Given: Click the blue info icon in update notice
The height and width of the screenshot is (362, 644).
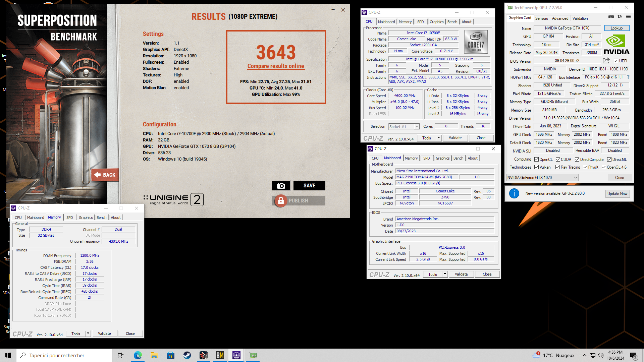Looking at the screenshot, I should [514, 193].
